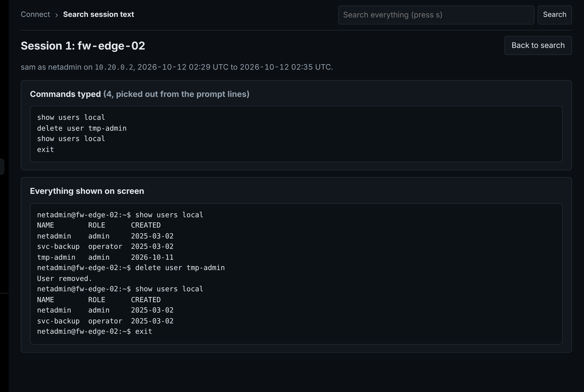Viewport: 584px width, 392px height.
Task: Click the 'User removed.' output line
Action: click(x=65, y=278)
